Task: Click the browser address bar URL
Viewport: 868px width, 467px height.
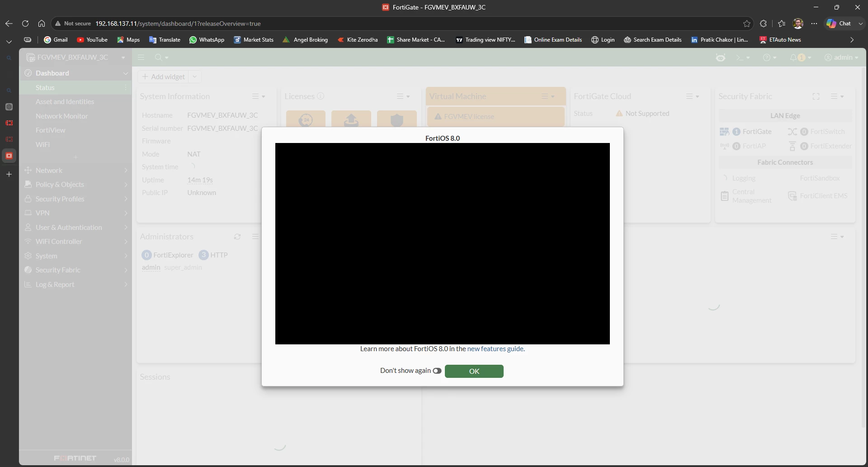Action: click(x=178, y=24)
